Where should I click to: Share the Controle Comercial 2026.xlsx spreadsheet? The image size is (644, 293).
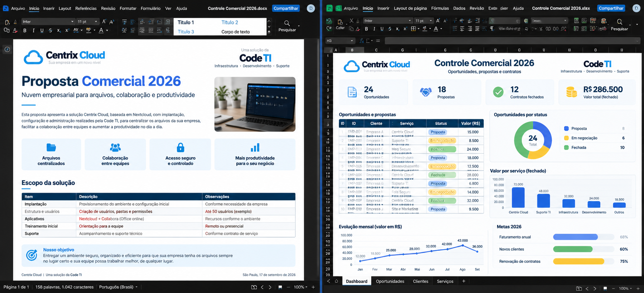[x=611, y=8]
